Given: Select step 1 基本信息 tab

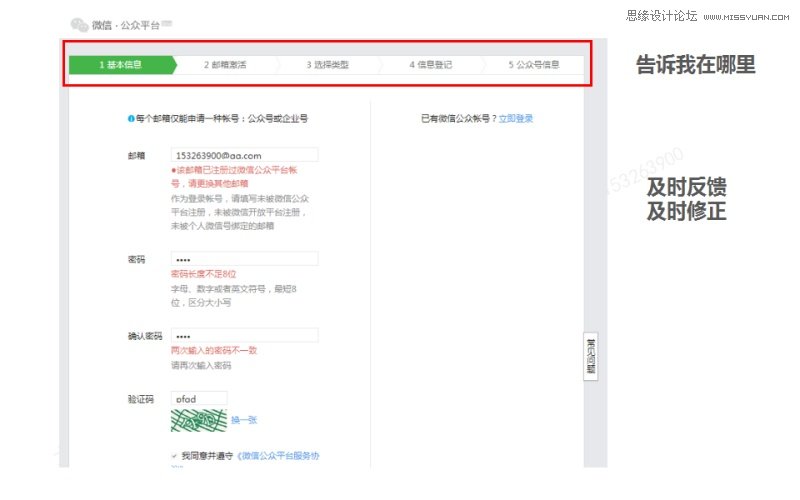Looking at the screenshot, I should tap(122, 65).
